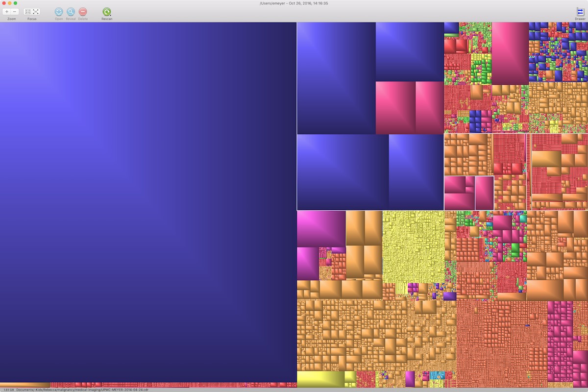Click the 1.61 GB size in the status bar
The image size is (588, 392).
[x=8, y=390]
